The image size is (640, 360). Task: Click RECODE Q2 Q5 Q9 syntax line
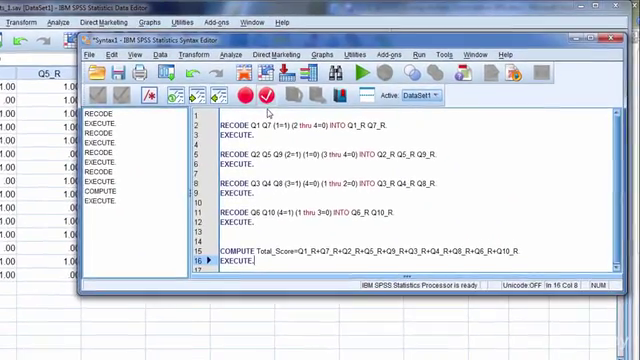click(328, 155)
